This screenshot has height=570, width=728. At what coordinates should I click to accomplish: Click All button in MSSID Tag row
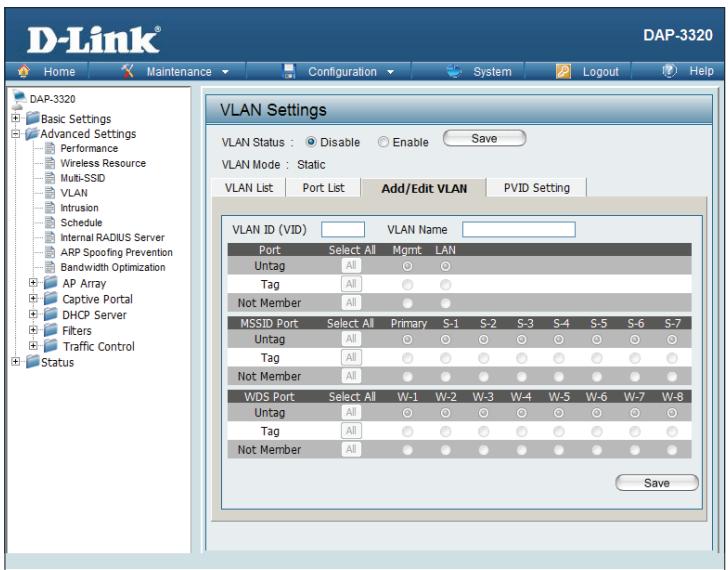(x=351, y=357)
